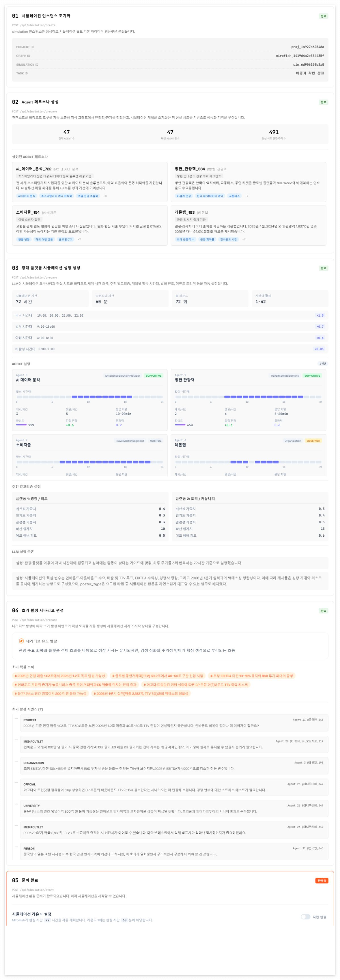Expand the +6 tags in ai_데이터_분석 card
The image size is (340, 980).
click(x=105, y=196)
